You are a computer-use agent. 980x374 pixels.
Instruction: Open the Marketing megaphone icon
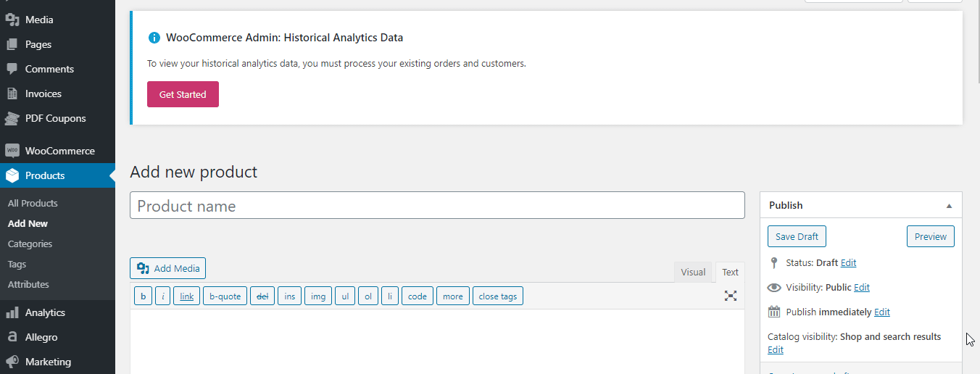(x=12, y=362)
